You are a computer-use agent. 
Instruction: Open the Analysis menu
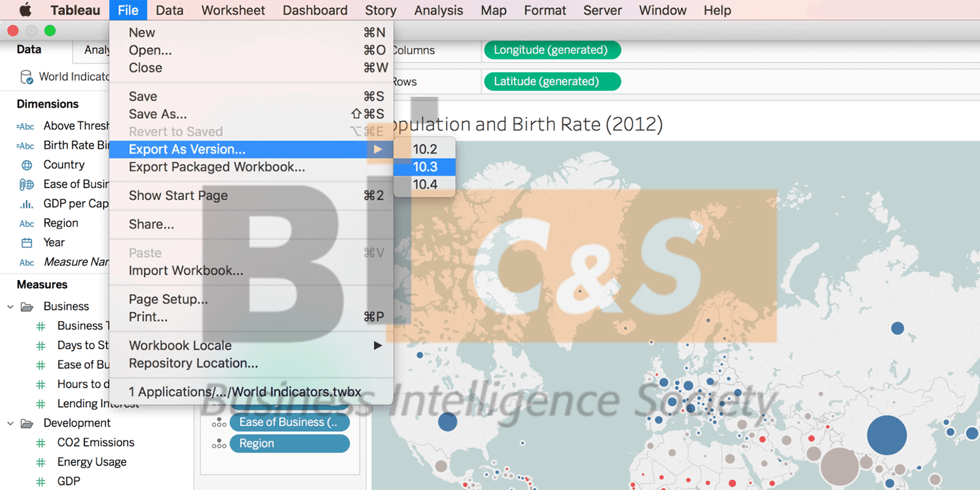[439, 10]
